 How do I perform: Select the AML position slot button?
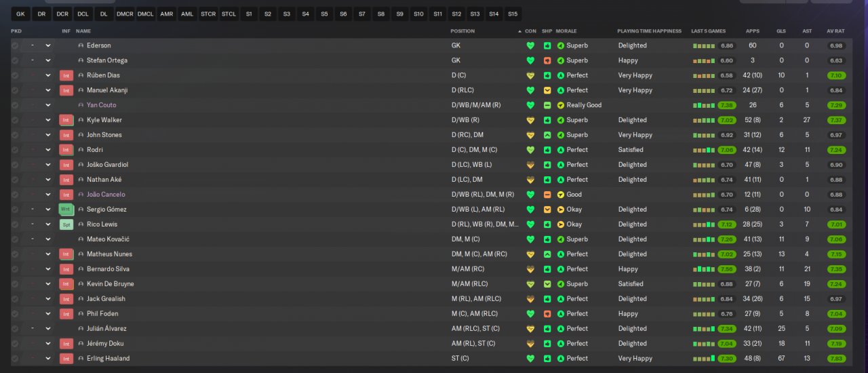tap(187, 14)
